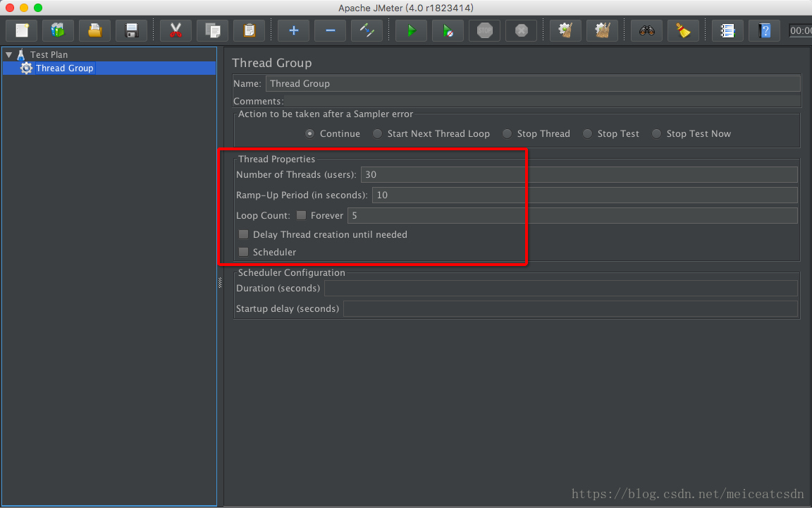Collapse the Test Plan tree node

tap(8, 54)
